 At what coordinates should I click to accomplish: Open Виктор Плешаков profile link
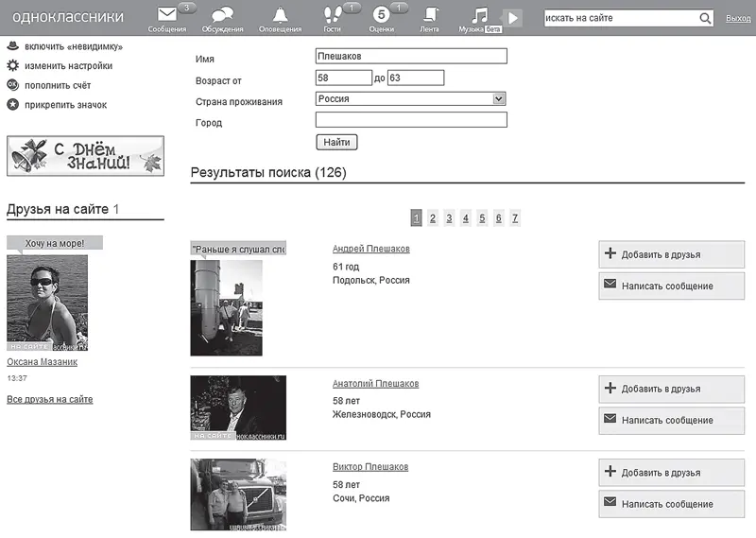tap(370, 467)
